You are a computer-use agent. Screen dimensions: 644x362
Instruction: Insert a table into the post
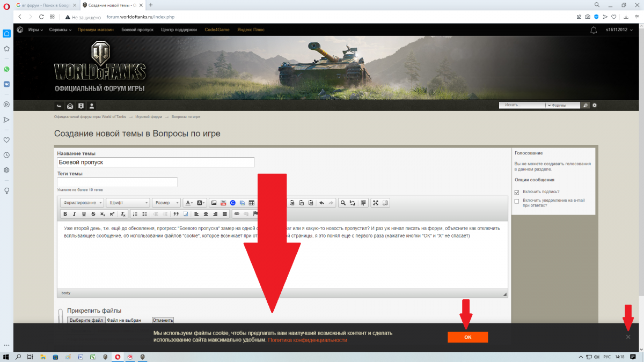(x=251, y=203)
